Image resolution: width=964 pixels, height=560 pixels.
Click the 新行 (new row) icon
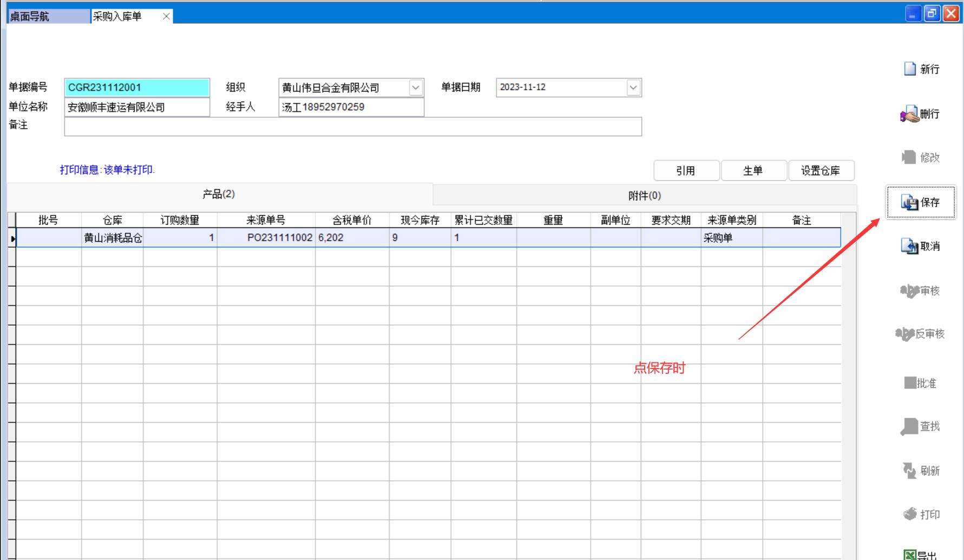coord(910,69)
